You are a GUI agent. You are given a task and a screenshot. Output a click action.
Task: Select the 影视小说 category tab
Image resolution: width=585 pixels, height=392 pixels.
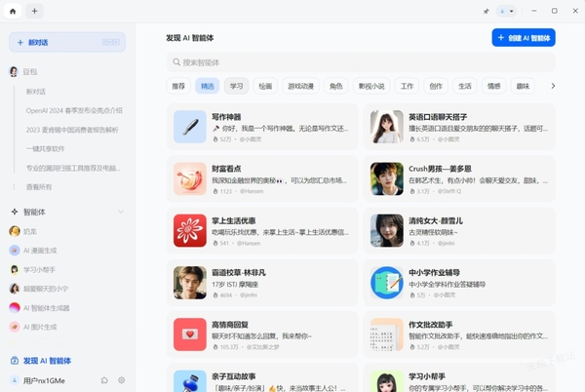click(x=371, y=86)
